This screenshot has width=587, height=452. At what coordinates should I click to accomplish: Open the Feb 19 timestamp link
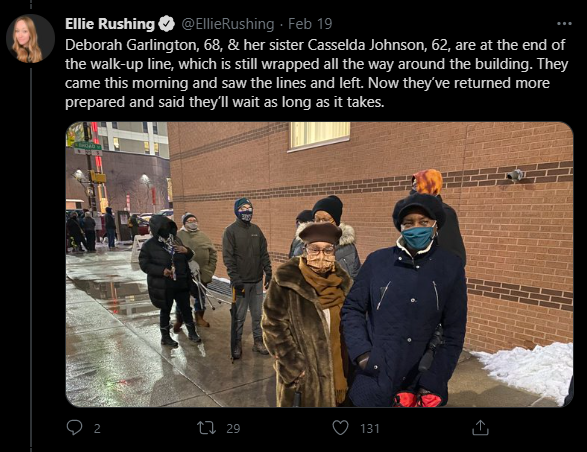(x=310, y=24)
